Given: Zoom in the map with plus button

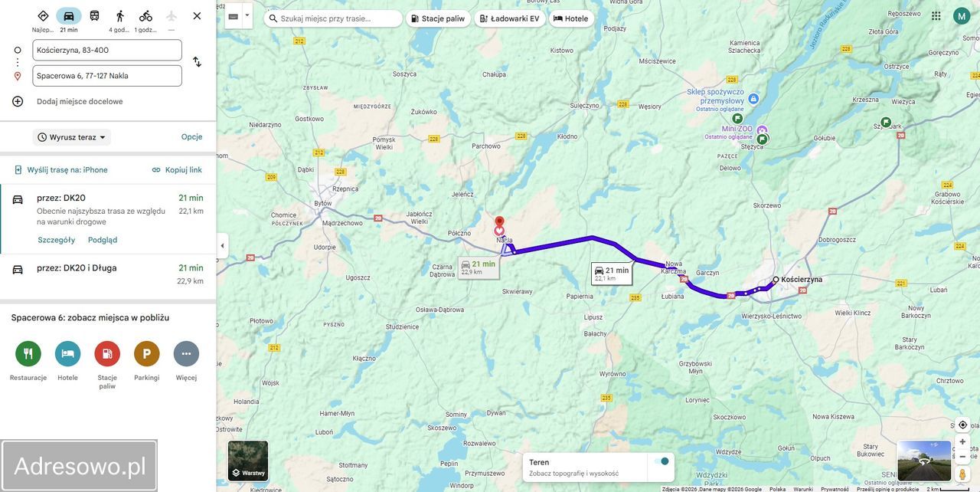Looking at the screenshot, I should (962, 442).
